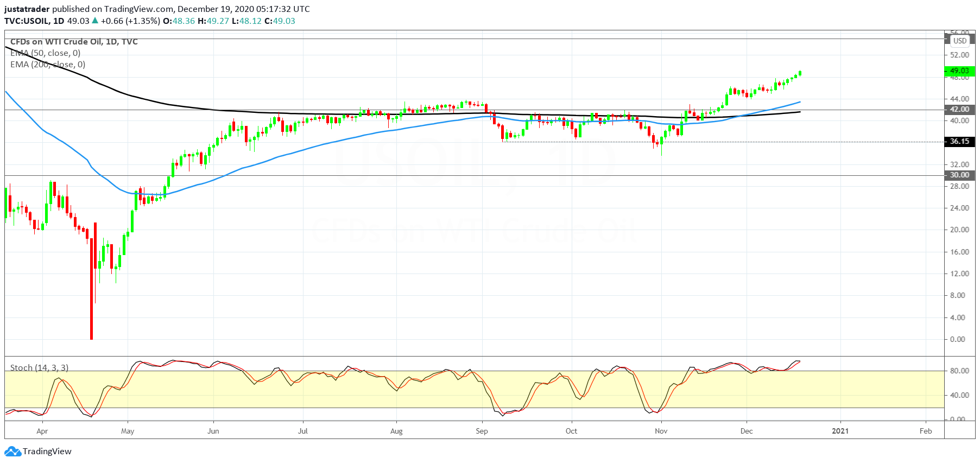980x464 pixels.
Task: Click the Nov label on time axis
Action: [661, 431]
